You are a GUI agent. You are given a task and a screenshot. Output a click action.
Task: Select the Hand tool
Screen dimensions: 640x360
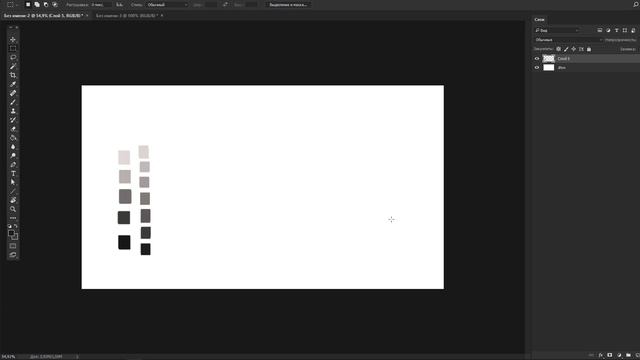pyautogui.click(x=13, y=200)
